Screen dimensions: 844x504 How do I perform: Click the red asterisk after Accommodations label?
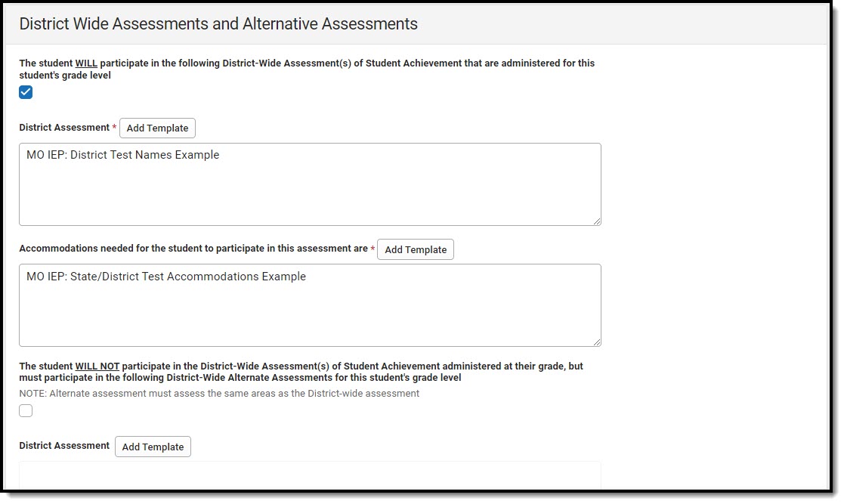[x=373, y=249]
